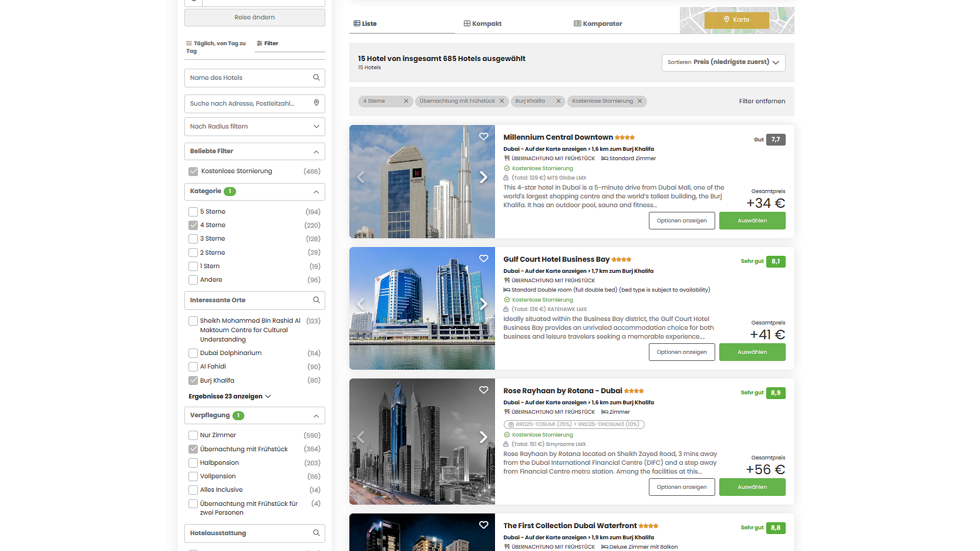
Task: Click search icon in Interessante Orte header
Action: (316, 300)
